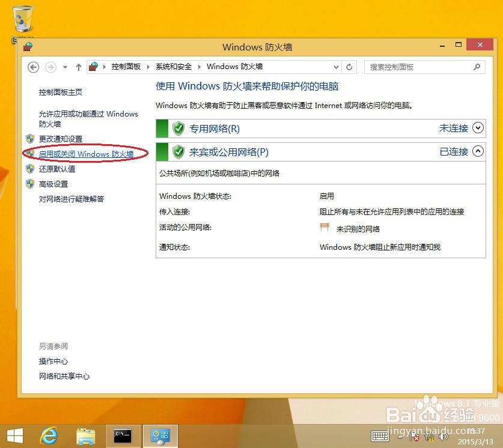Go back with the Back arrow button
The width and height of the screenshot is (503, 448).
tap(34, 67)
